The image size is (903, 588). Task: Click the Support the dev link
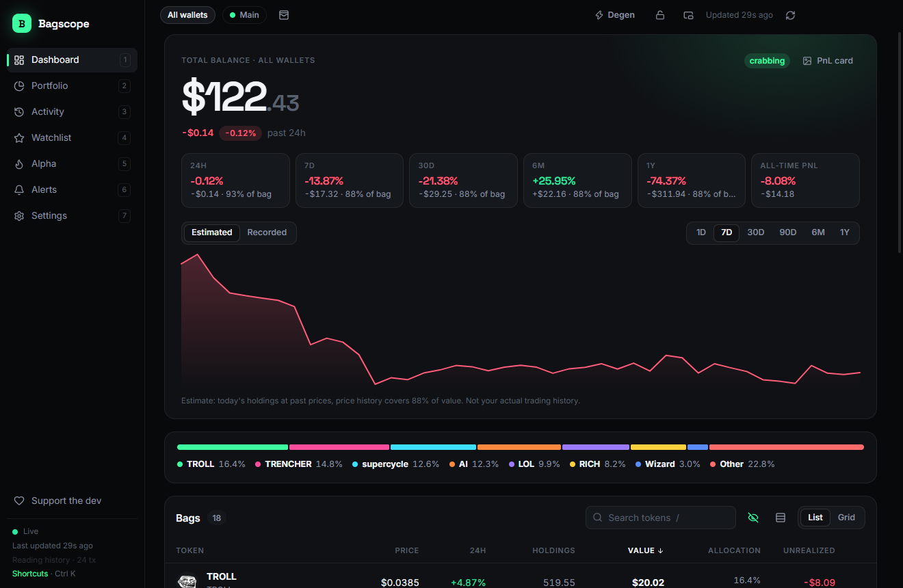click(x=66, y=501)
